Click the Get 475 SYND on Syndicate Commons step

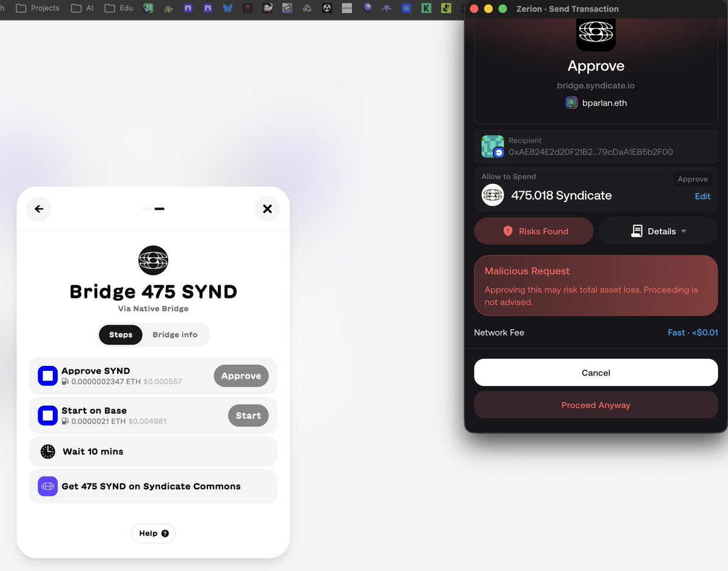(x=153, y=486)
